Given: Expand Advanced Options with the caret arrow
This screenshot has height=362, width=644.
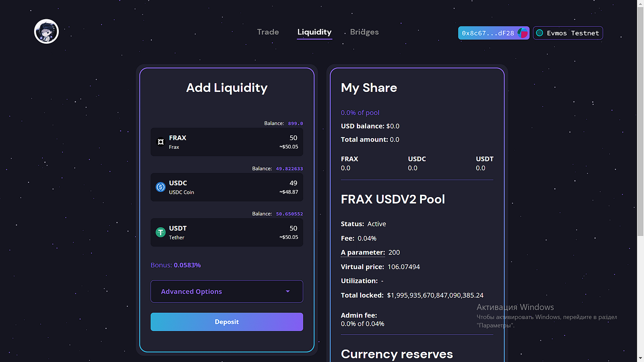Looking at the screenshot, I should tap(287, 292).
